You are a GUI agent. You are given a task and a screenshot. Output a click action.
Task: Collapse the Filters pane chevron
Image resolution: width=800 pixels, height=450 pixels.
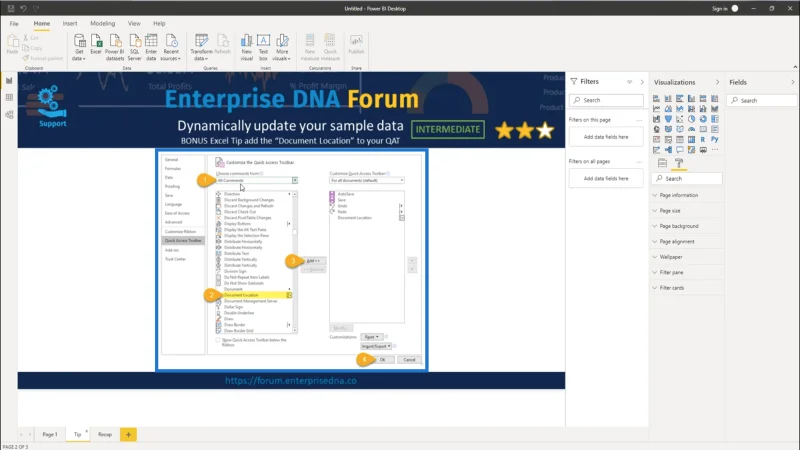coord(642,82)
